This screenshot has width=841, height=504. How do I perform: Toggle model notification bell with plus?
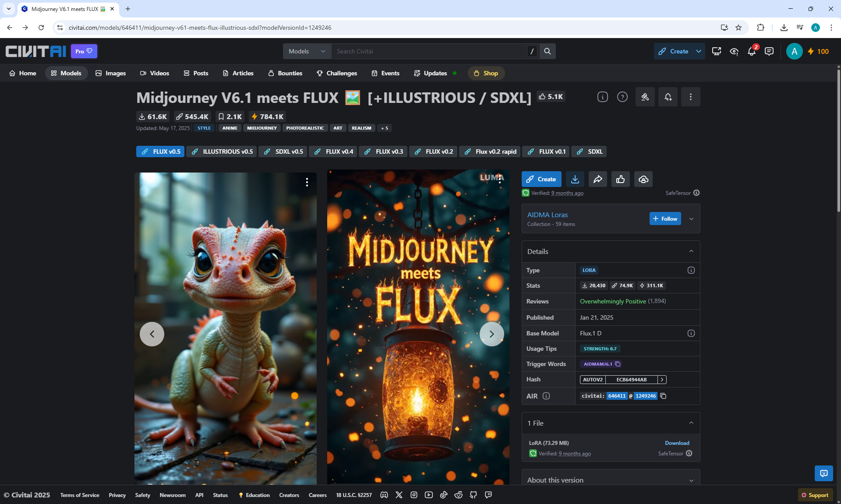pyautogui.click(x=668, y=97)
